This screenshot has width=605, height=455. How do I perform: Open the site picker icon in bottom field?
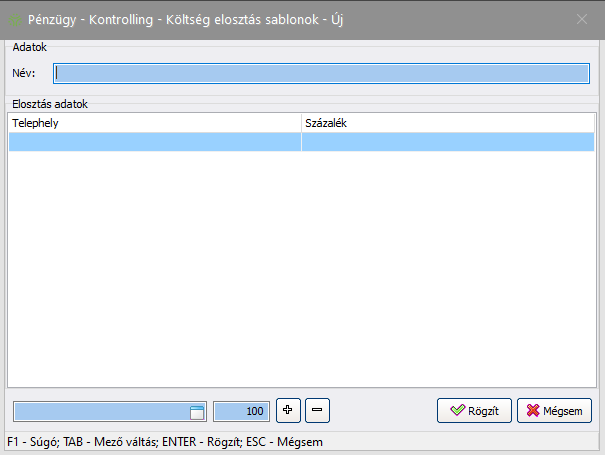click(197, 411)
